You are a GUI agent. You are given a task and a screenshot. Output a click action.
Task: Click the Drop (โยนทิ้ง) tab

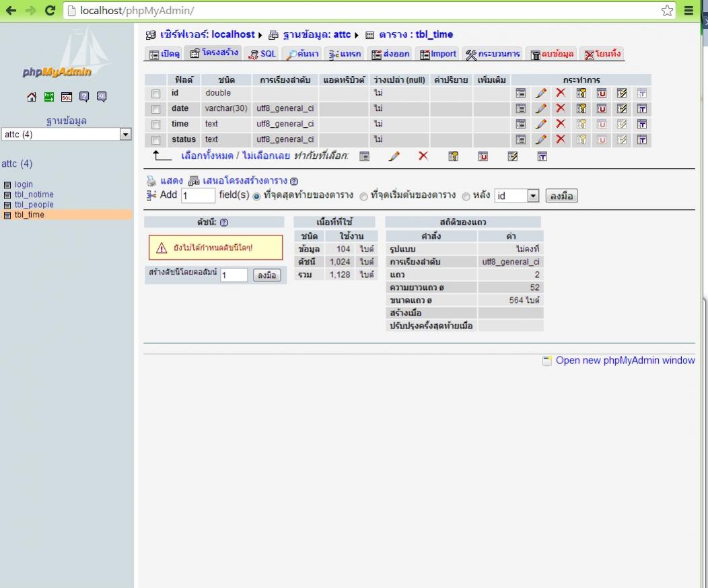coord(602,54)
